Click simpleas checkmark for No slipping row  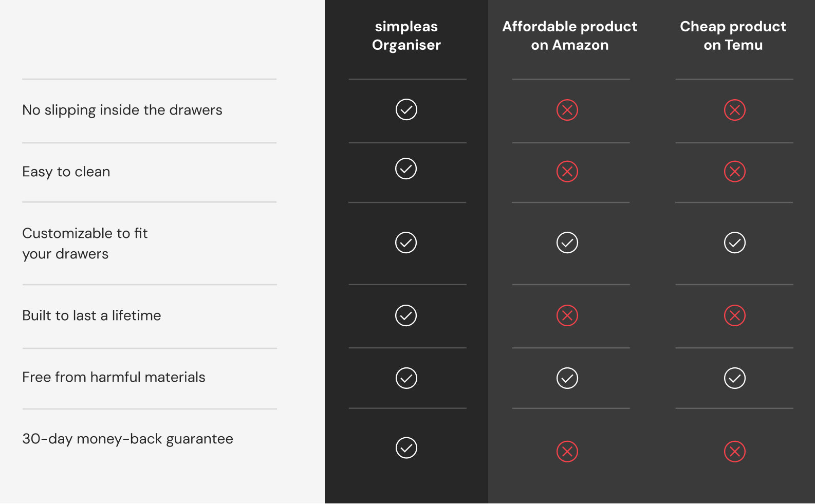406,109
